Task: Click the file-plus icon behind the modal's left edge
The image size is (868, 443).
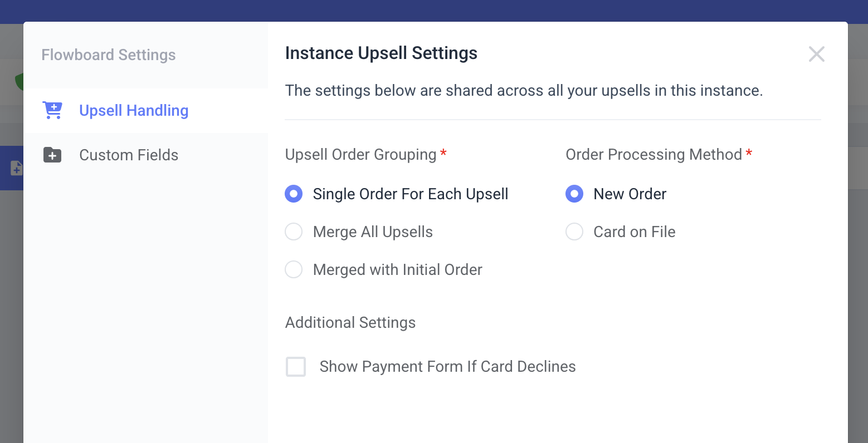Action: (17, 168)
